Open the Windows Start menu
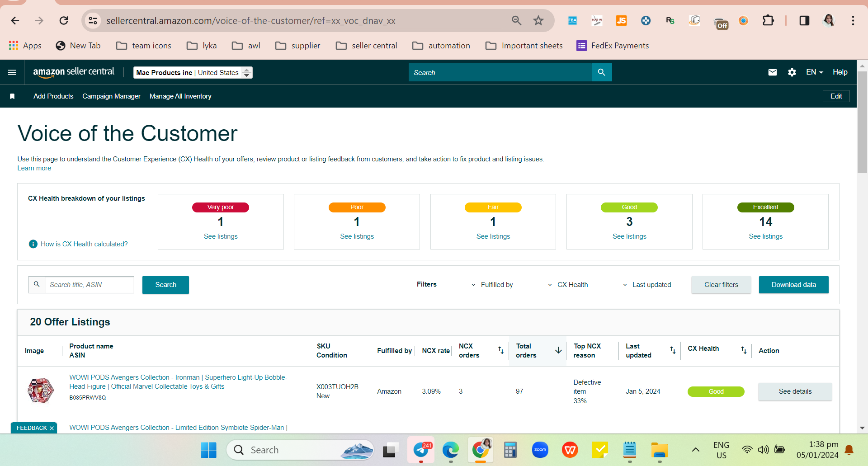 click(208, 450)
